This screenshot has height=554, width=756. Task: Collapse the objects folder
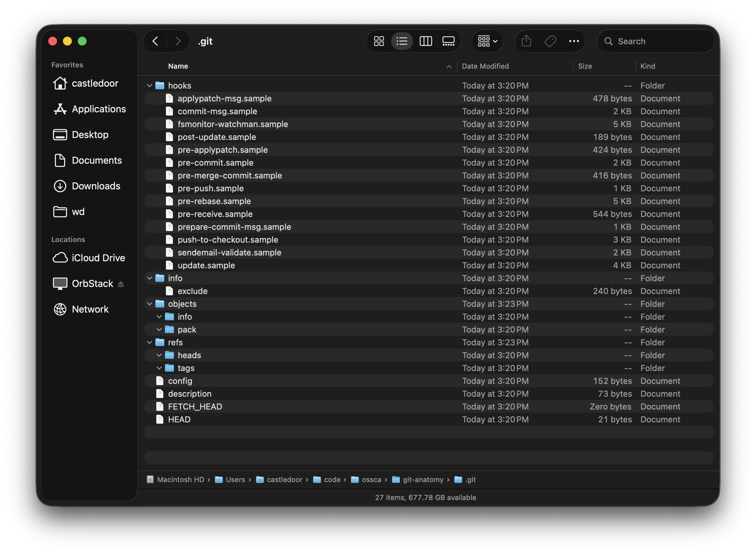150,304
